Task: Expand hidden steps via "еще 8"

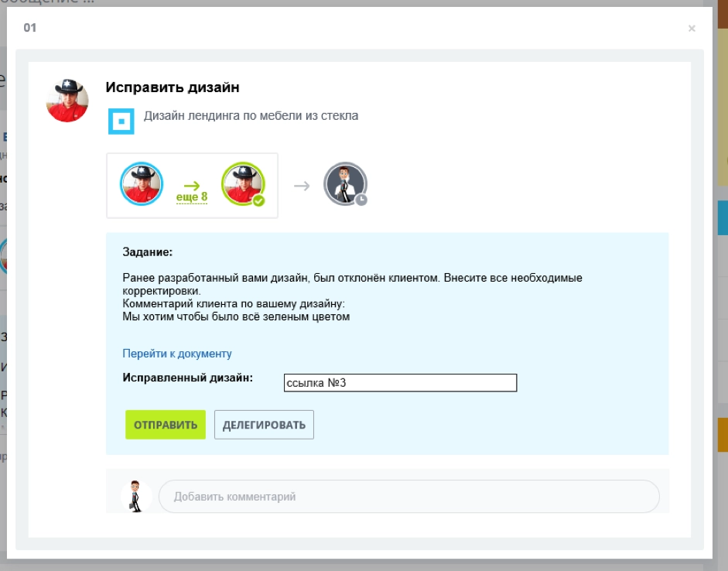Action: click(x=192, y=197)
